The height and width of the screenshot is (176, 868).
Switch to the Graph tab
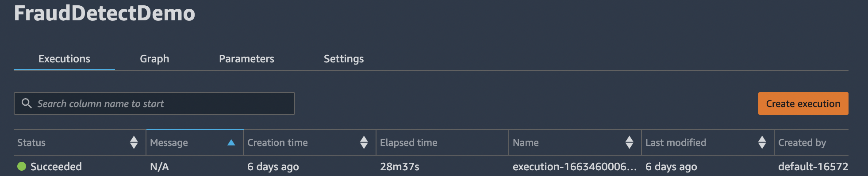[x=154, y=59]
